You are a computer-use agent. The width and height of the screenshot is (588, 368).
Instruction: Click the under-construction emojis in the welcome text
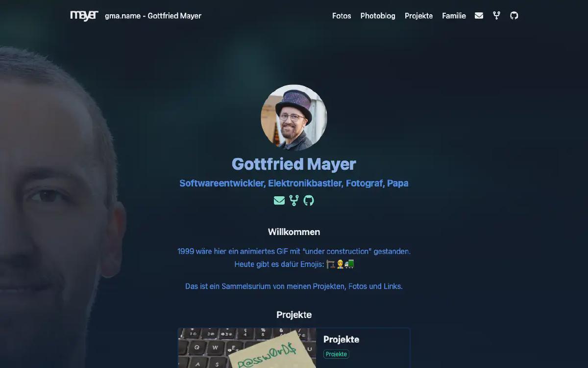pyautogui.click(x=340, y=264)
